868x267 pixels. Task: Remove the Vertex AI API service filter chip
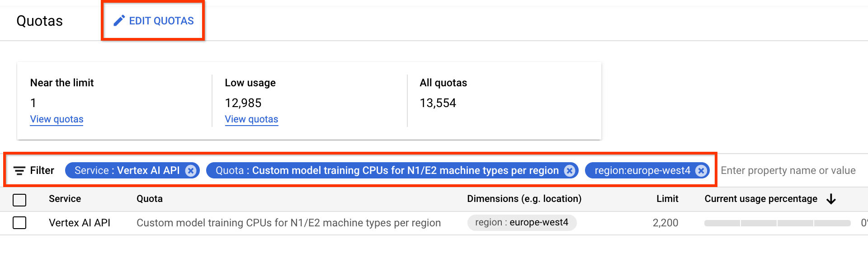(x=191, y=171)
